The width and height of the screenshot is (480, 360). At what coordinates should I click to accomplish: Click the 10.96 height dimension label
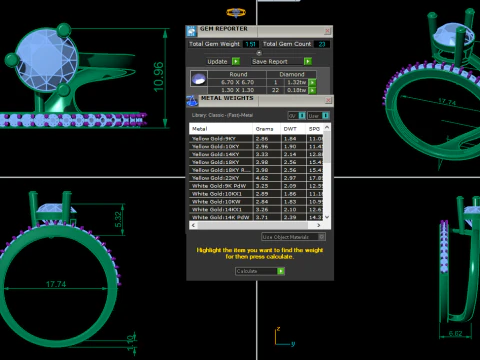click(x=159, y=77)
